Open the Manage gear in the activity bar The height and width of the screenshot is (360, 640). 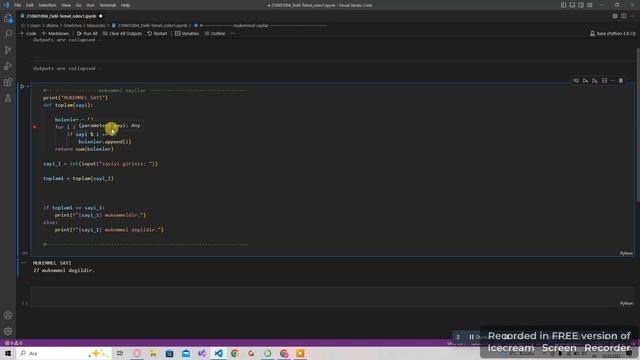tap(8, 331)
